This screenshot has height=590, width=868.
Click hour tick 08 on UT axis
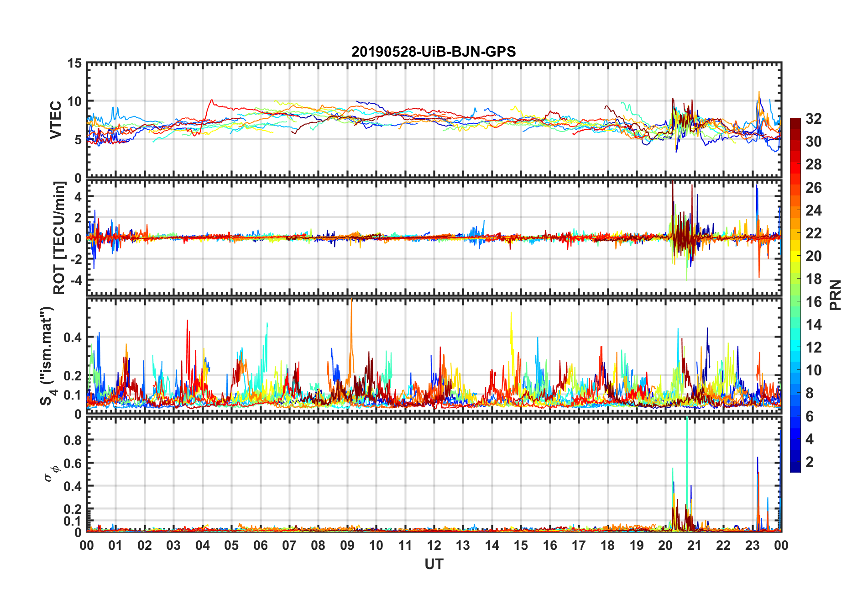point(318,545)
